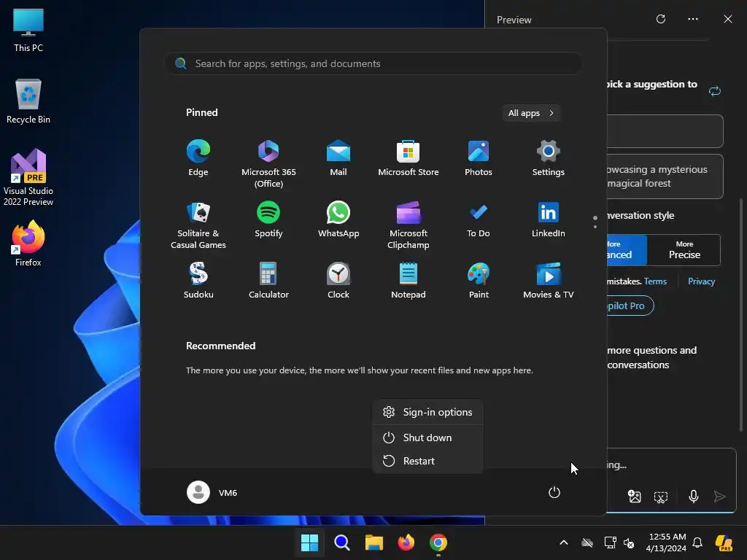
Task: Click the Start menu search field
Action: coord(373,63)
